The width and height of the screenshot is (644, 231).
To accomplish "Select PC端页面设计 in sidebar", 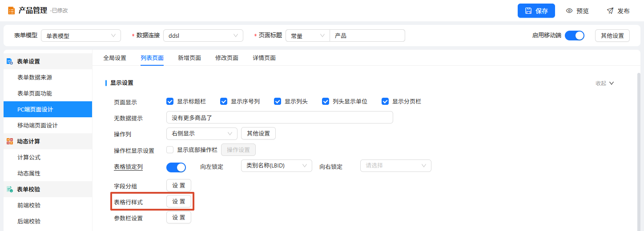I will pyautogui.click(x=48, y=109).
